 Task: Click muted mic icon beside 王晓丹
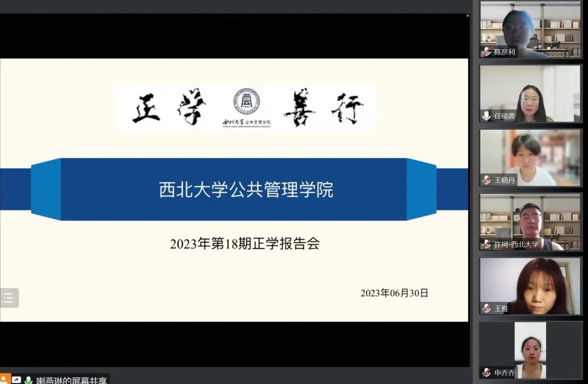487,180
